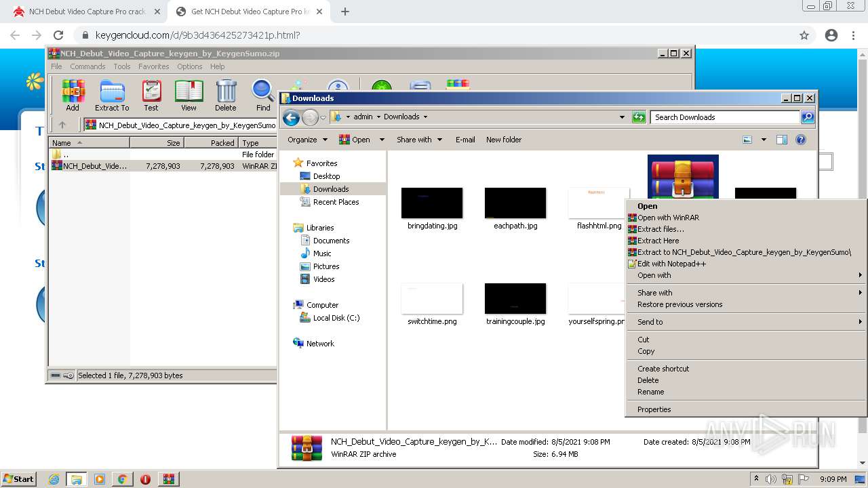868x488 pixels.
Task: Click Windows Explorer taskbar icon
Action: coord(77,479)
